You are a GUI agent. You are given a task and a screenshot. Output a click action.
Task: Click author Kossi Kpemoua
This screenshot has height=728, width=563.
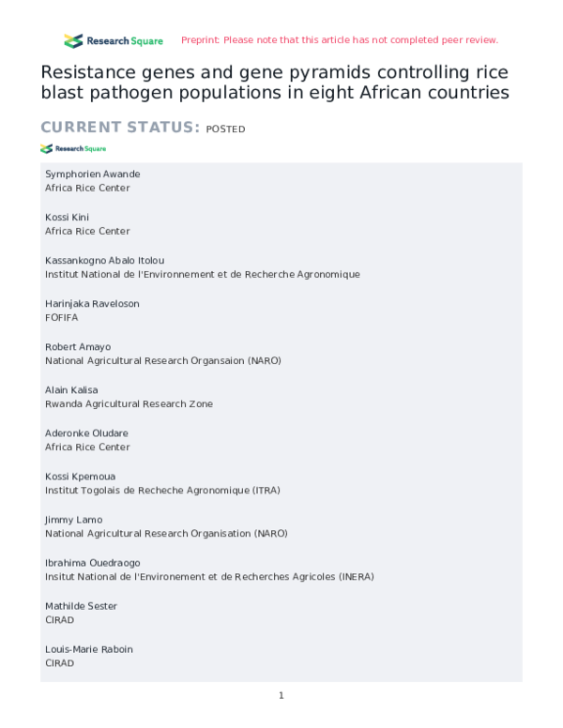click(79, 477)
